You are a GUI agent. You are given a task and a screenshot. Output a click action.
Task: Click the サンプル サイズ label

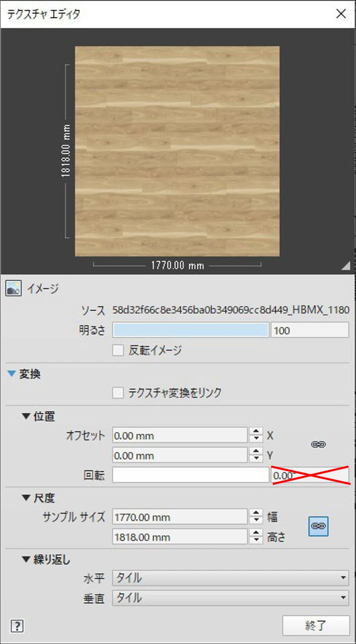(x=74, y=517)
